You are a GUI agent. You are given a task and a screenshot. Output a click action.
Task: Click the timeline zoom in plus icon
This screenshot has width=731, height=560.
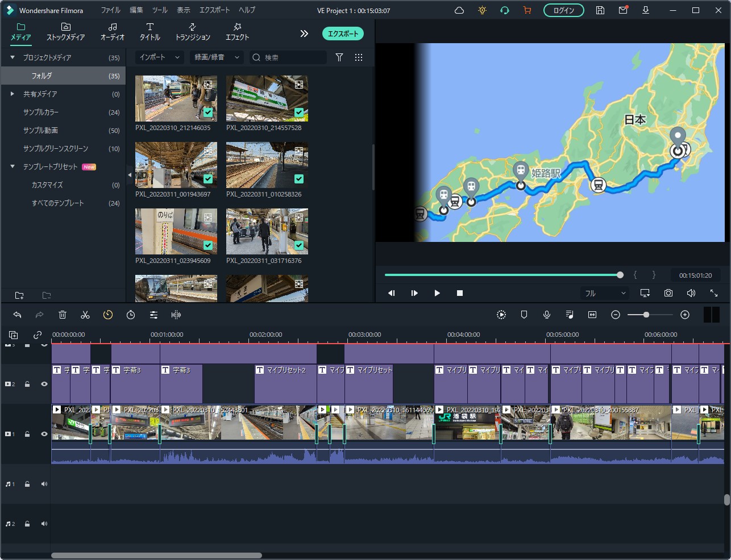685,315
